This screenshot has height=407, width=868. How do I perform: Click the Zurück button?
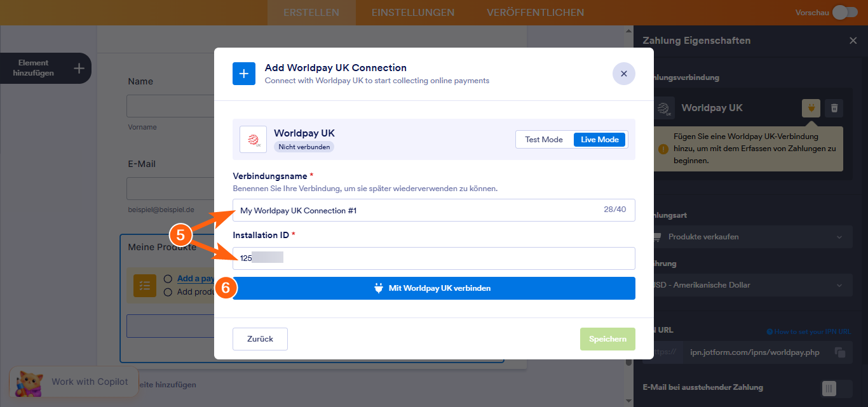point(260,338)
